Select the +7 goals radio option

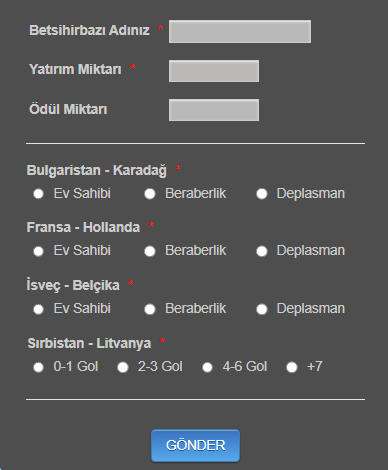292,367
